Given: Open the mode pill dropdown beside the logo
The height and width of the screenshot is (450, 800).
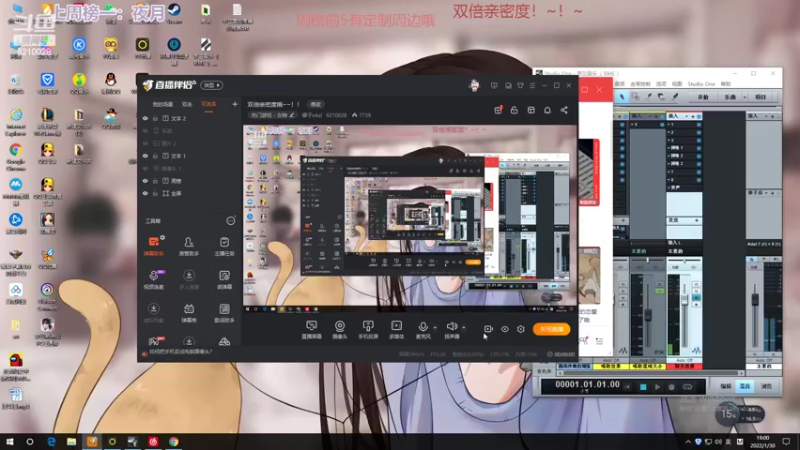Looking at the screenshot, I should click(x=211, y=85).
